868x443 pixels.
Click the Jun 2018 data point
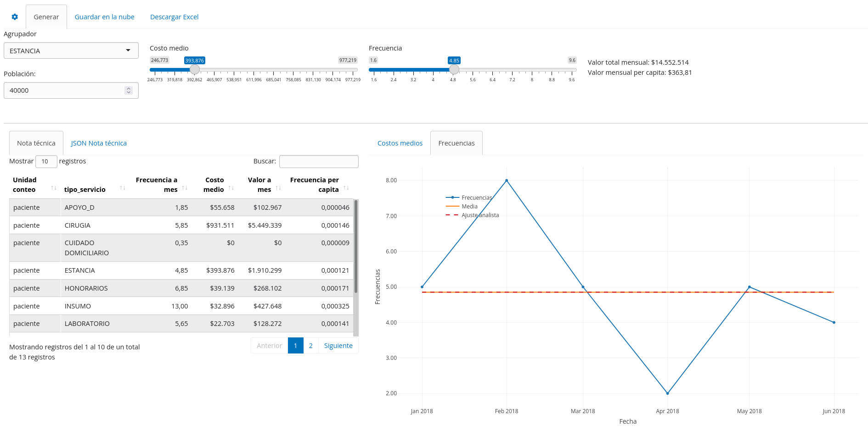pos(834,322)
